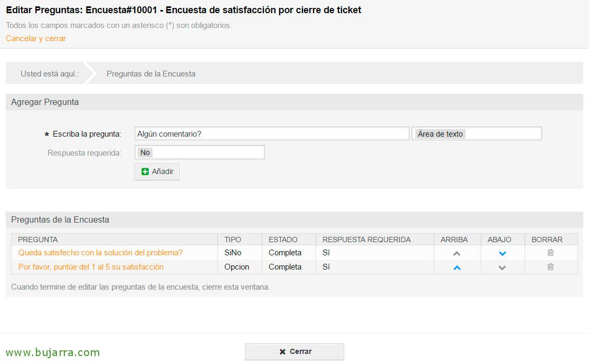This screenshot has width=589, height=364.
Task: Delete the 'puntúe del 1 al 5' question
Action: (x=550, y=267)
